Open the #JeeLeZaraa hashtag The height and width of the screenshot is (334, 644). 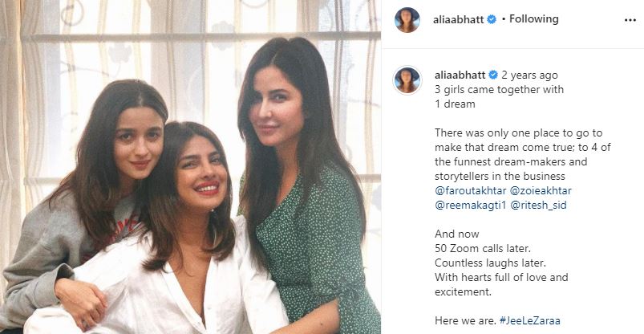coord(530,320)
